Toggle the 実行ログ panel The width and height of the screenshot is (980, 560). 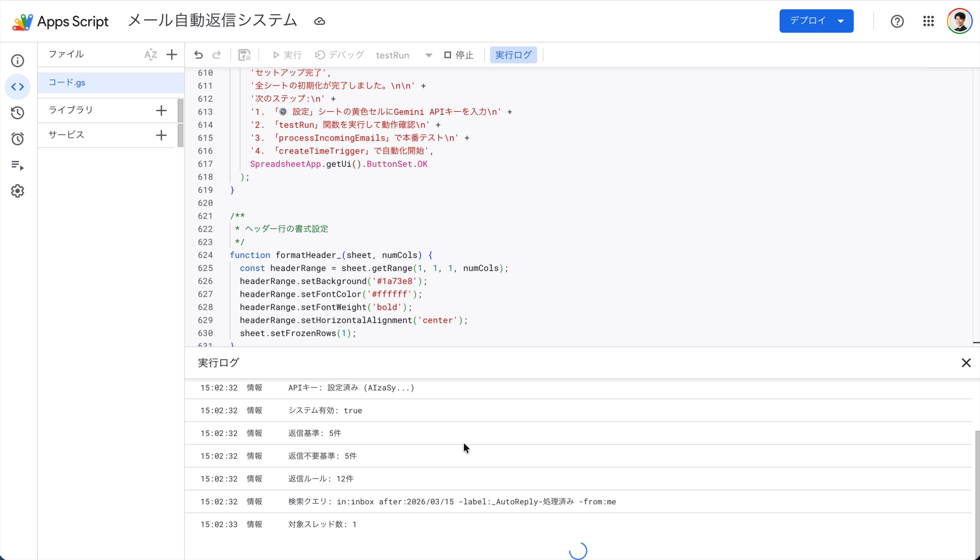point(513,55)
